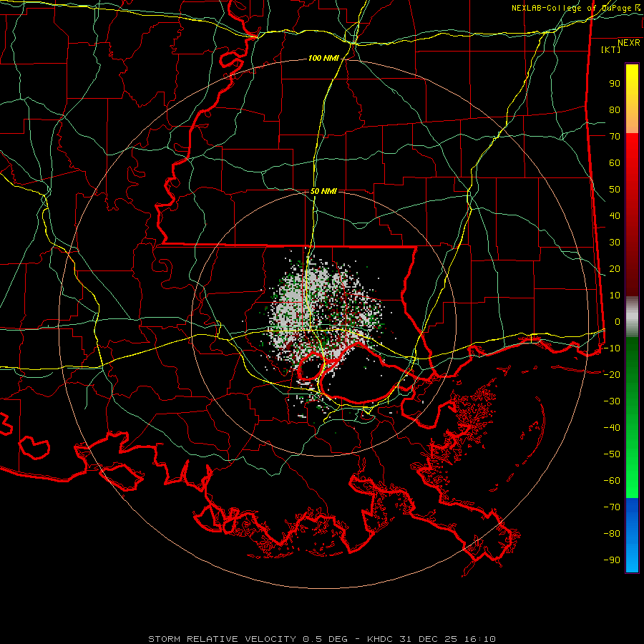Click the yellow-orange top segment of color bar
This screenshot has width=644, height=644.
coord(632,99)
